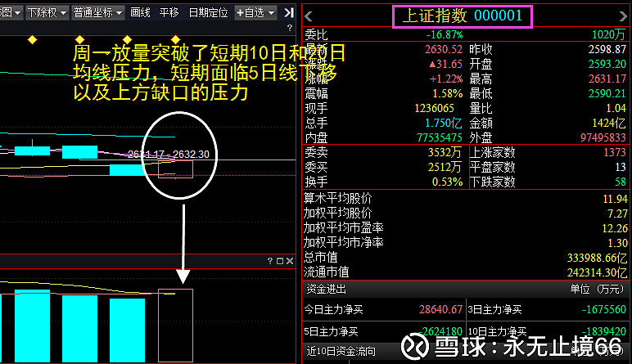This screenshot has height=364, width=632.
Task: Click 委买 value 2512万
Action: 445,167
